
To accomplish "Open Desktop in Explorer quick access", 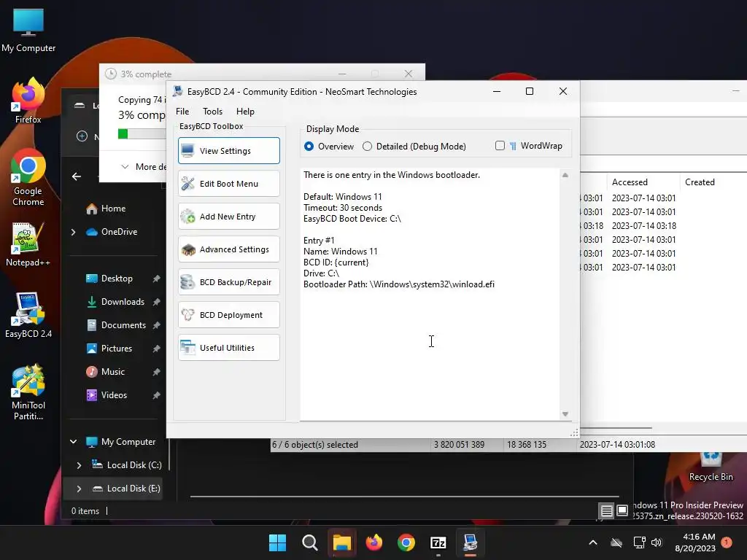I will coord(109,278).
